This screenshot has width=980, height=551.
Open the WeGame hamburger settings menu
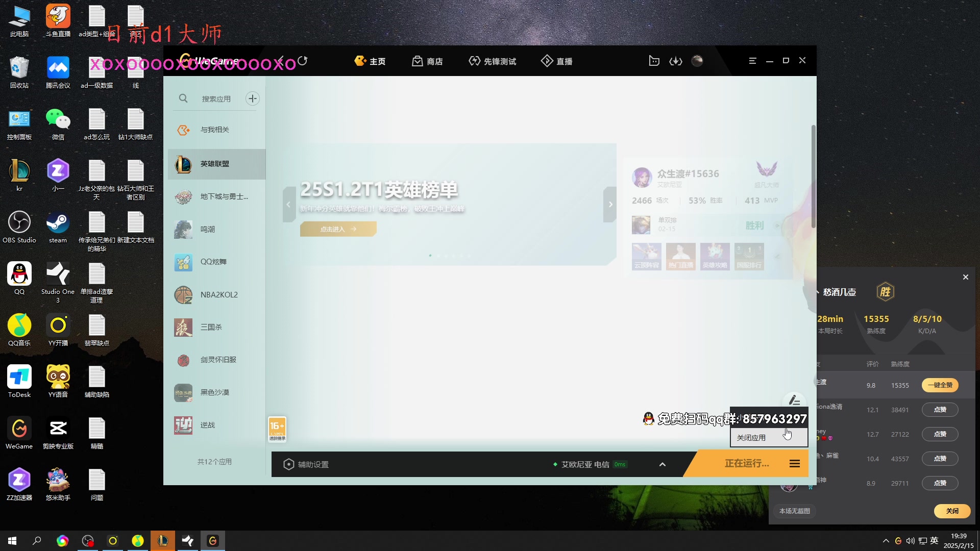point(752,61)
